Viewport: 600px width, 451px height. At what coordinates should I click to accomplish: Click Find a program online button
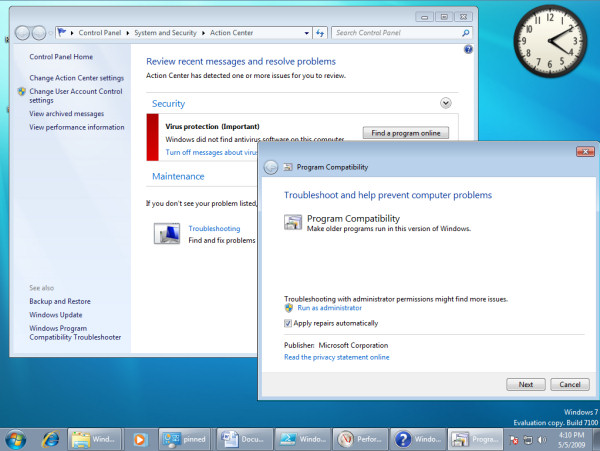point(406,133)
